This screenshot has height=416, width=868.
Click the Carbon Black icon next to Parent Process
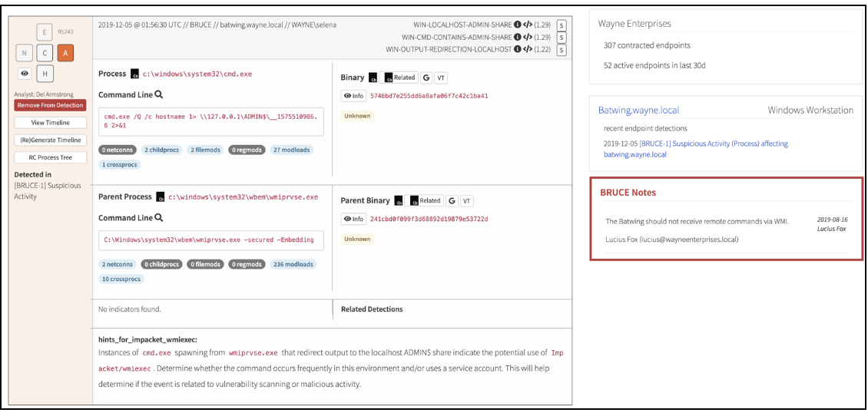click(x=161, y=197)
